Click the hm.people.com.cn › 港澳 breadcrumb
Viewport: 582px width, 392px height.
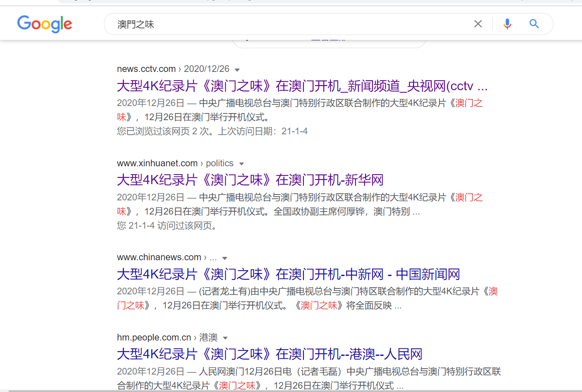pyautogui.click(x=167, y=338)
